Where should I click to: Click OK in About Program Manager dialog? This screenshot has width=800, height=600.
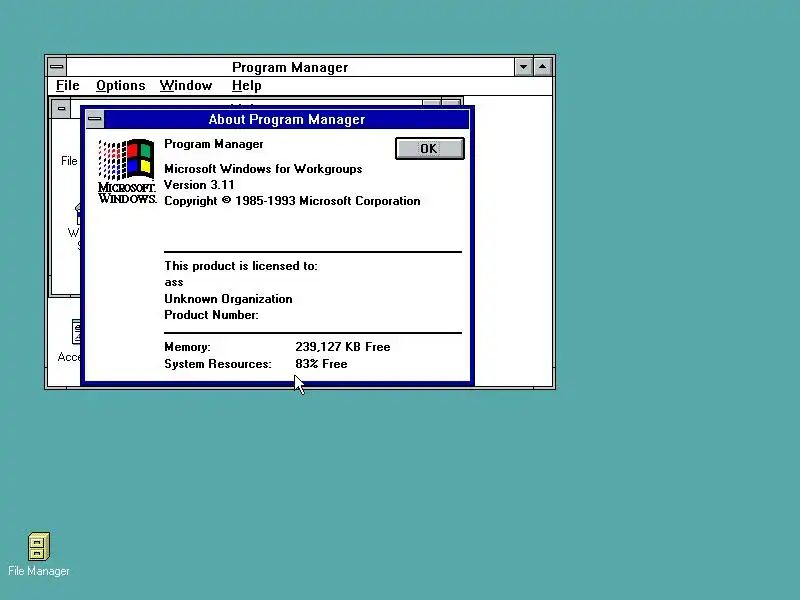[x=430, y=148]
